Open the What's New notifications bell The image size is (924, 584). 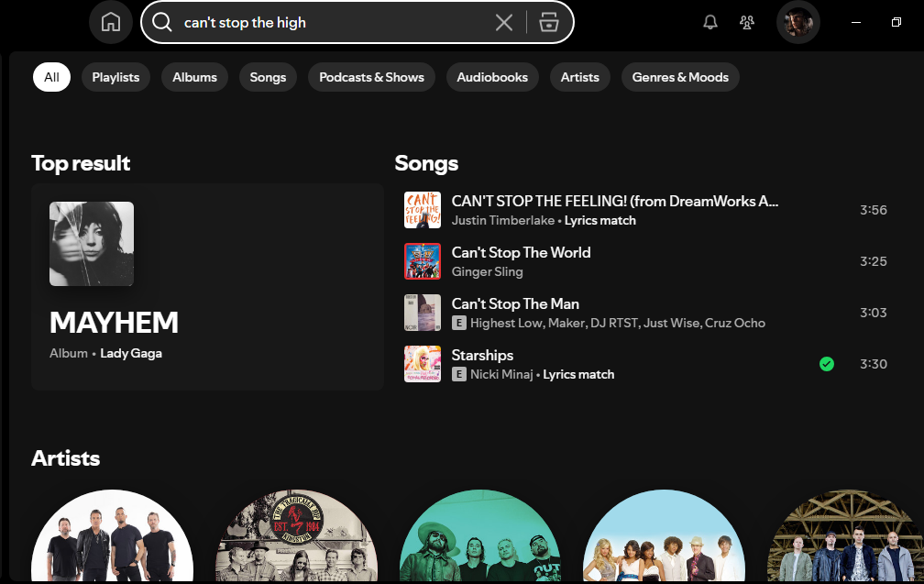tap(710, 22)
